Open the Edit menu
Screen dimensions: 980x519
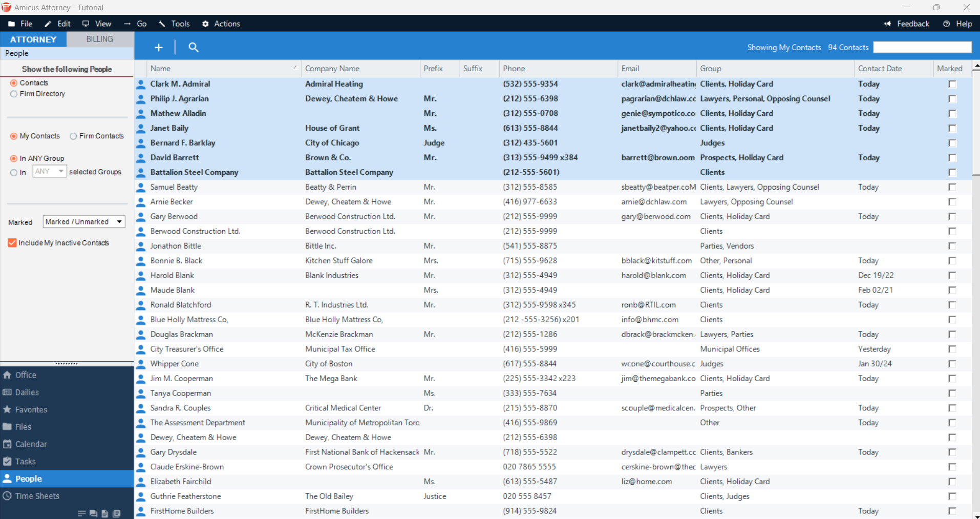coord(57,24)
